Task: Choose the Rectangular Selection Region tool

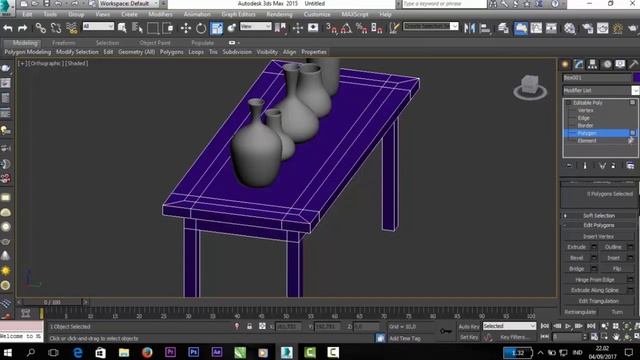Action: coord(153,28)
